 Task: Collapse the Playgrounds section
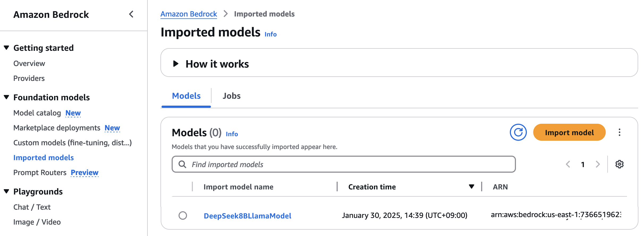[x=7, y=191]
